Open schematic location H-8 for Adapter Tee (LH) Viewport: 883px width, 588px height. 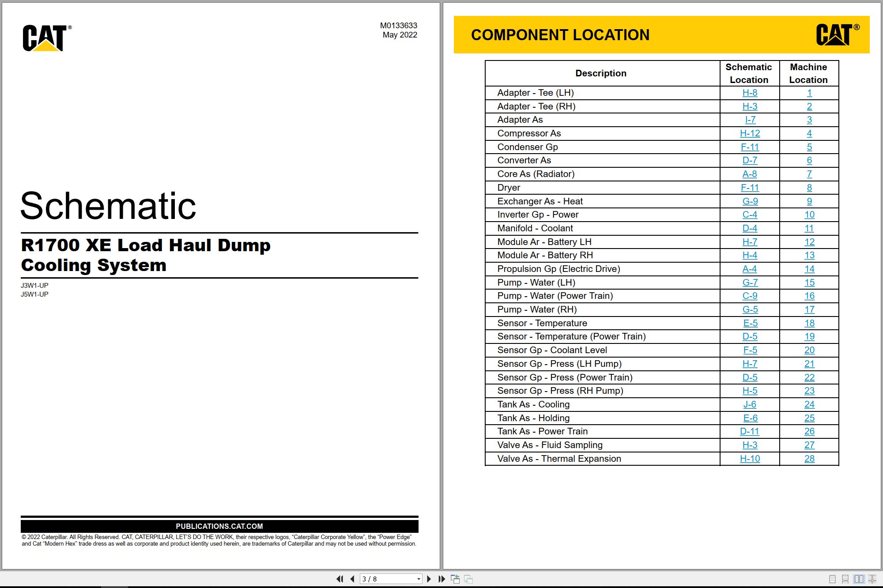[750, 93]
